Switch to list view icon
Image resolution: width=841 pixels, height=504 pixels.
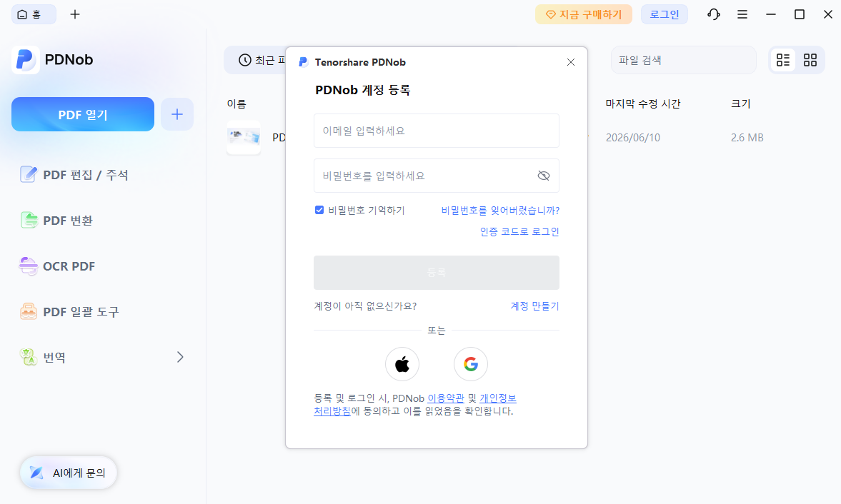783,60
